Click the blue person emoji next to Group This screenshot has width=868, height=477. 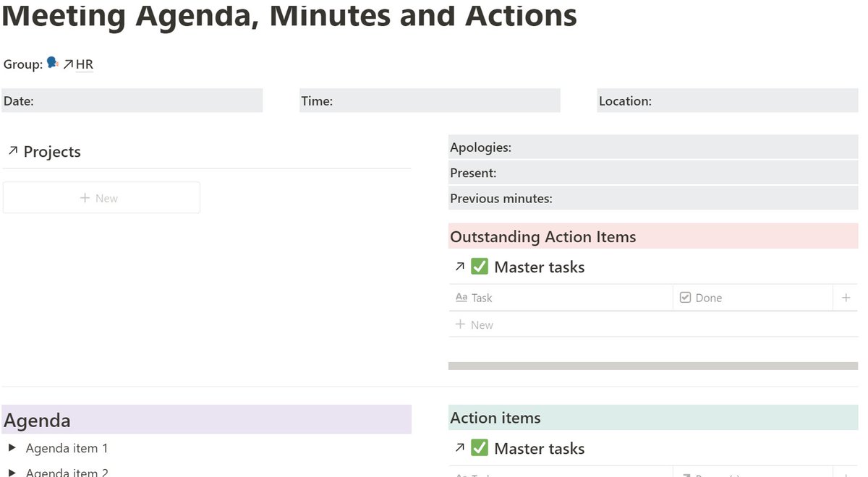[x=51, y=63]
